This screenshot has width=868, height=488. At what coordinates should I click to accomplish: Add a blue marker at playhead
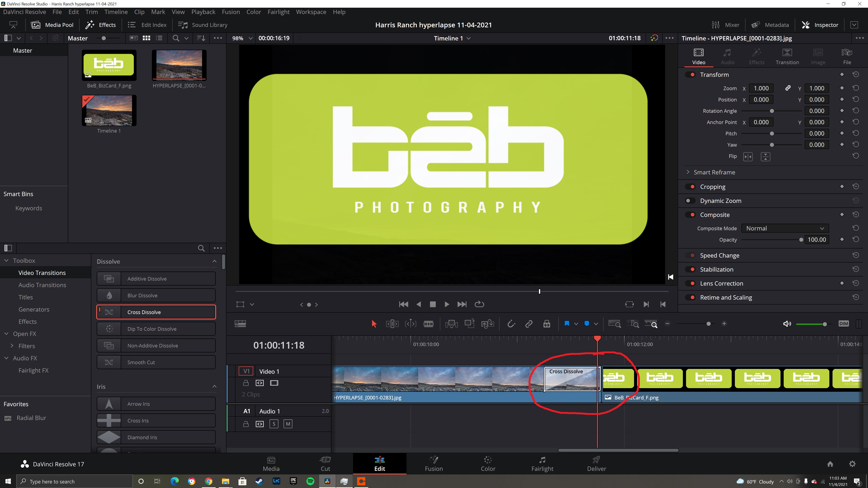pos(587,324)
